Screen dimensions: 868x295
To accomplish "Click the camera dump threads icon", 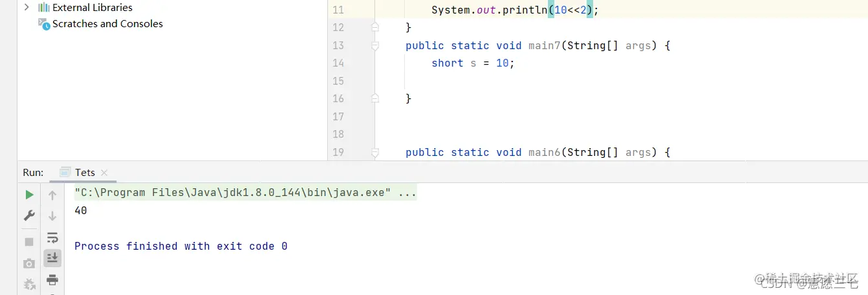I will [29, 263].
